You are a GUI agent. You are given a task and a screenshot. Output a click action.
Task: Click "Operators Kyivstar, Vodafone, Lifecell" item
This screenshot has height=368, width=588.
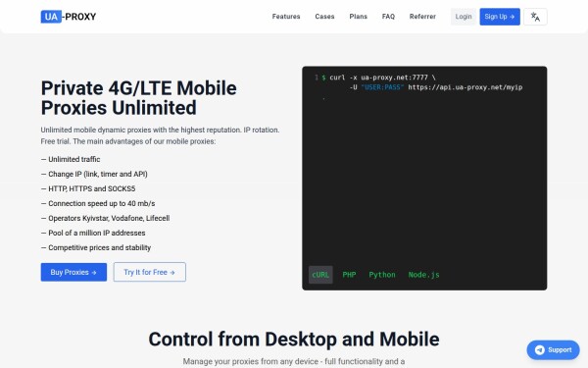[106, 218]
